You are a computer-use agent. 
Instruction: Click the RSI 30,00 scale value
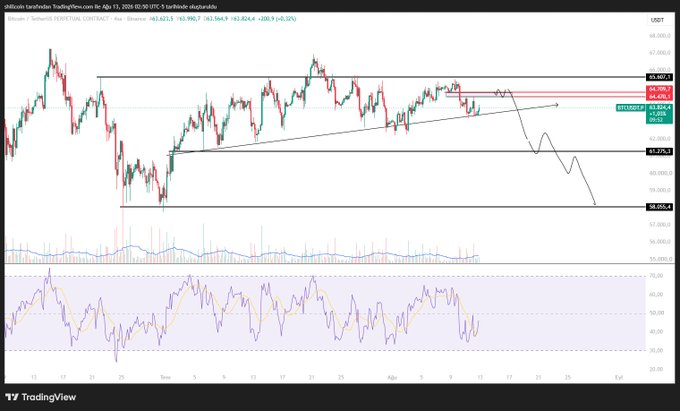coord(657,350)
